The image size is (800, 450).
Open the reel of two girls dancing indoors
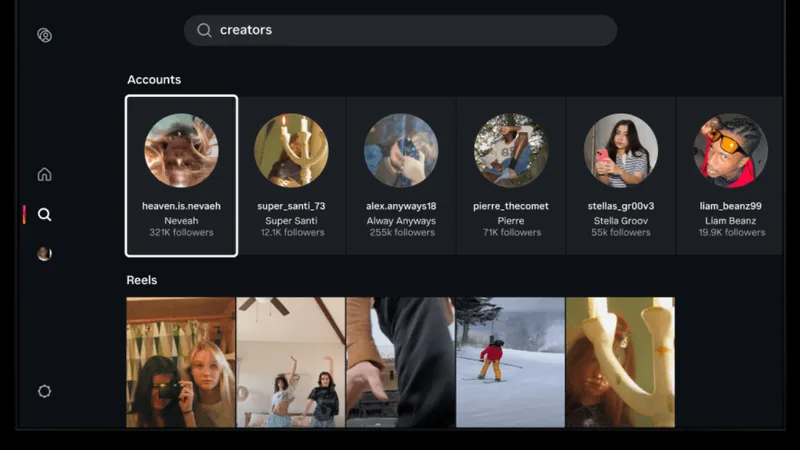point(291,362)
